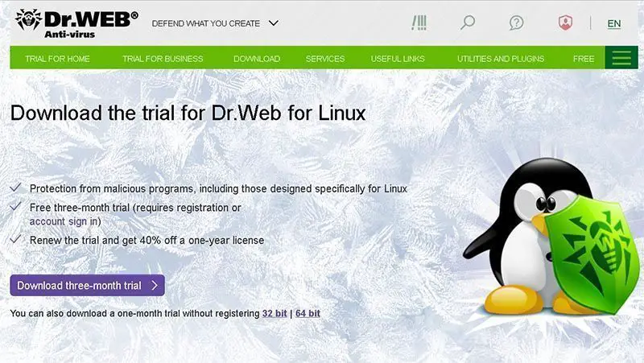Open the Trial for Home menu
This screenshot has width=644, height=363.
click(x=57, y=59)
